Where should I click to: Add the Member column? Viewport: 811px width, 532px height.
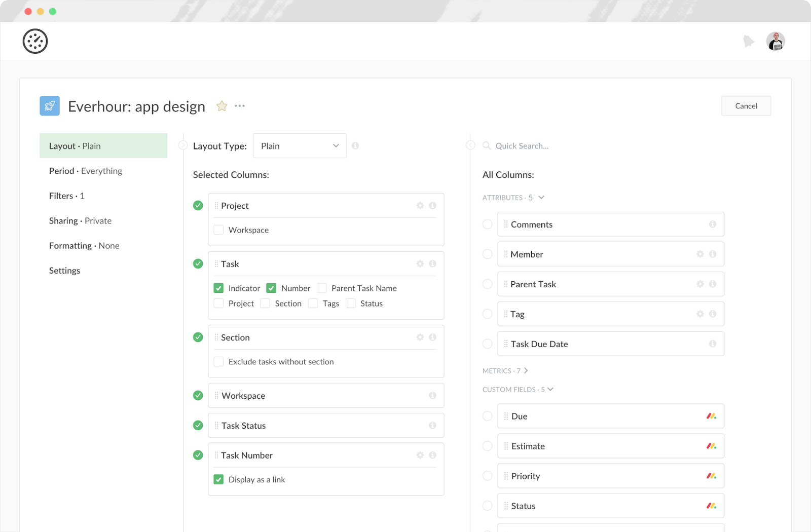[x=487, y=254]
